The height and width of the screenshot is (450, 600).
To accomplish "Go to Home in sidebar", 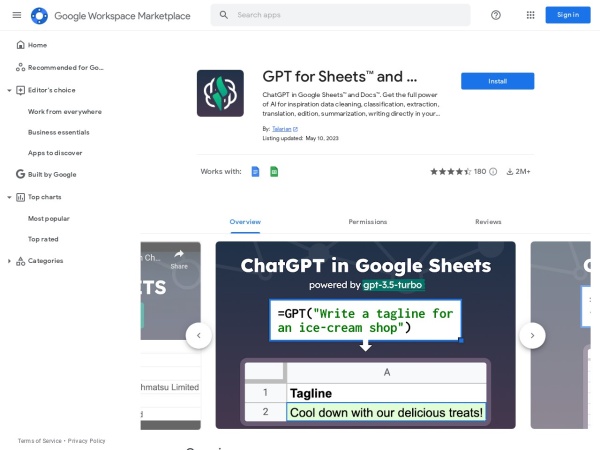I will click(x=38, y=45).
